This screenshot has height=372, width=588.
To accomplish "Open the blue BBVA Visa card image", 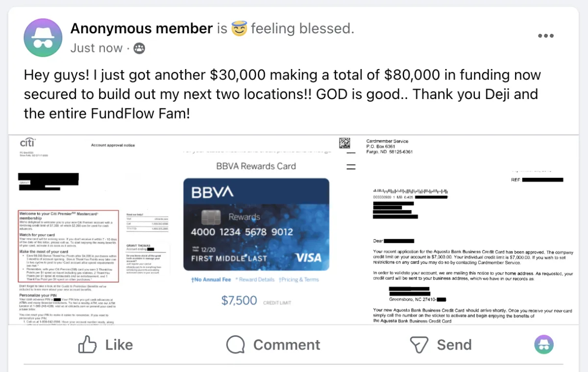I will [x=256, y=224].
